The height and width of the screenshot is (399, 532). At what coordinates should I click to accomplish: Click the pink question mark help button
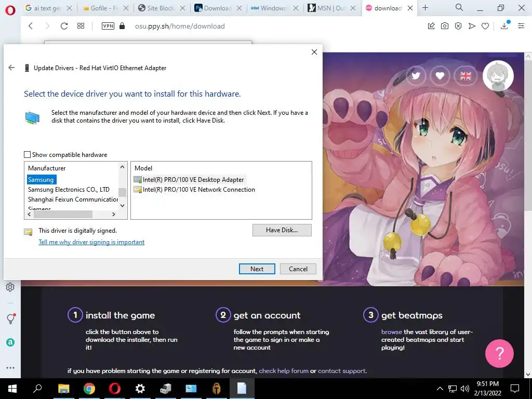click(x=499, y=353)
